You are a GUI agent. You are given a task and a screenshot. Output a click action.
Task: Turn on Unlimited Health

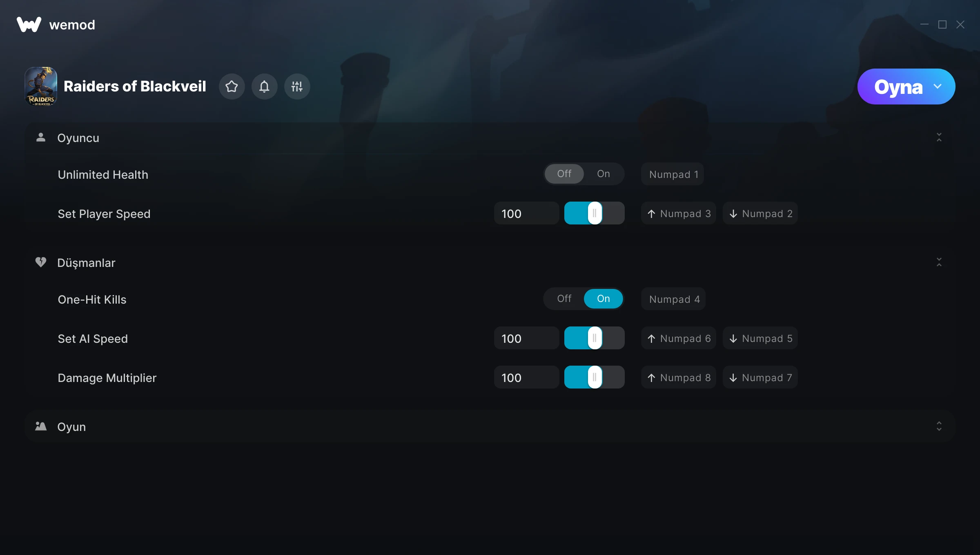click(604, 174)
